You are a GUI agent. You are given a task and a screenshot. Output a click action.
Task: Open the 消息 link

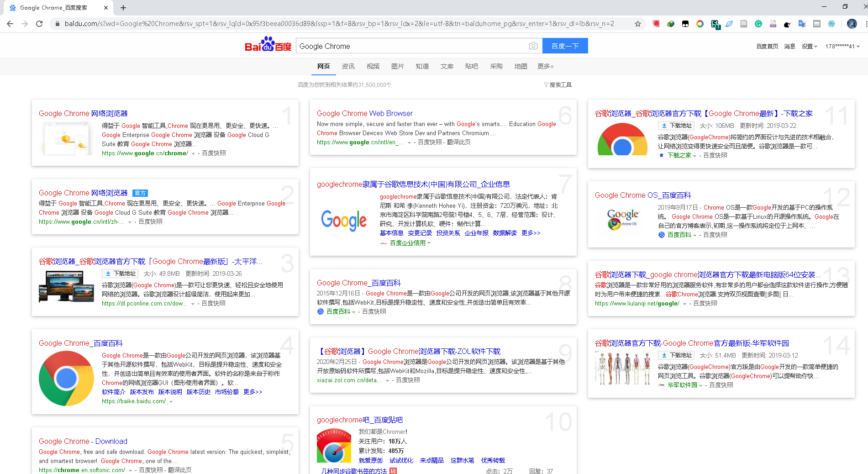[790, 47]
